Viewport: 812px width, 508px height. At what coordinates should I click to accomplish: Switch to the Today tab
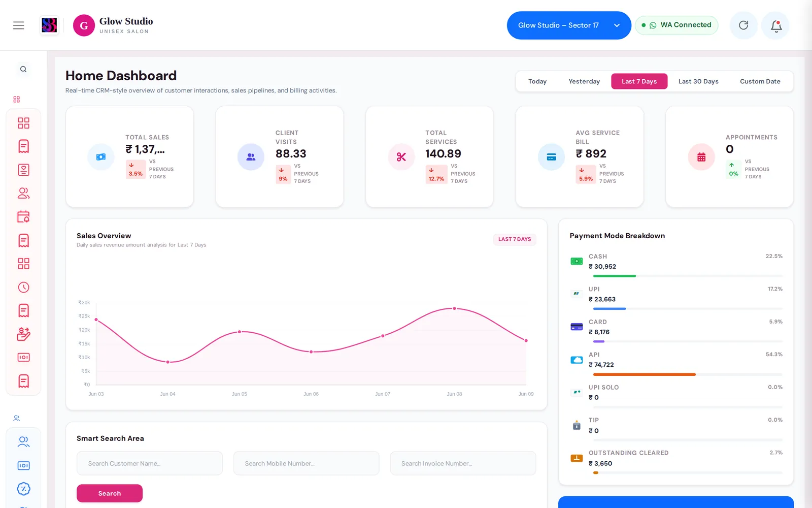coord(537,81)
